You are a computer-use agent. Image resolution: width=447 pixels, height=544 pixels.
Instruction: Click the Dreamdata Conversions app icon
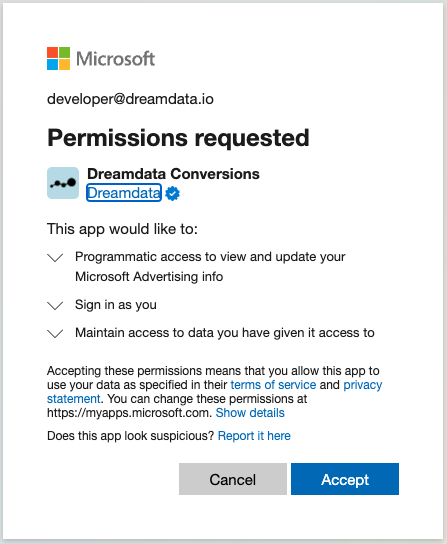(63, 183)
